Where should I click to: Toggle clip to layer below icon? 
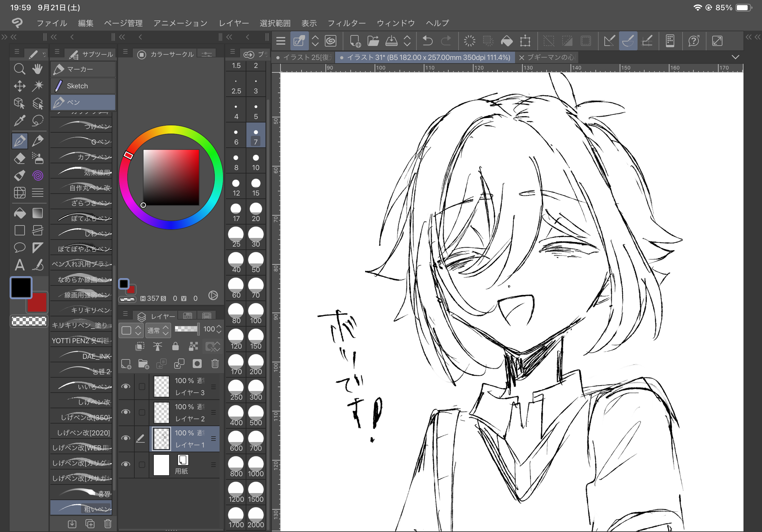(x=140, y=347)
